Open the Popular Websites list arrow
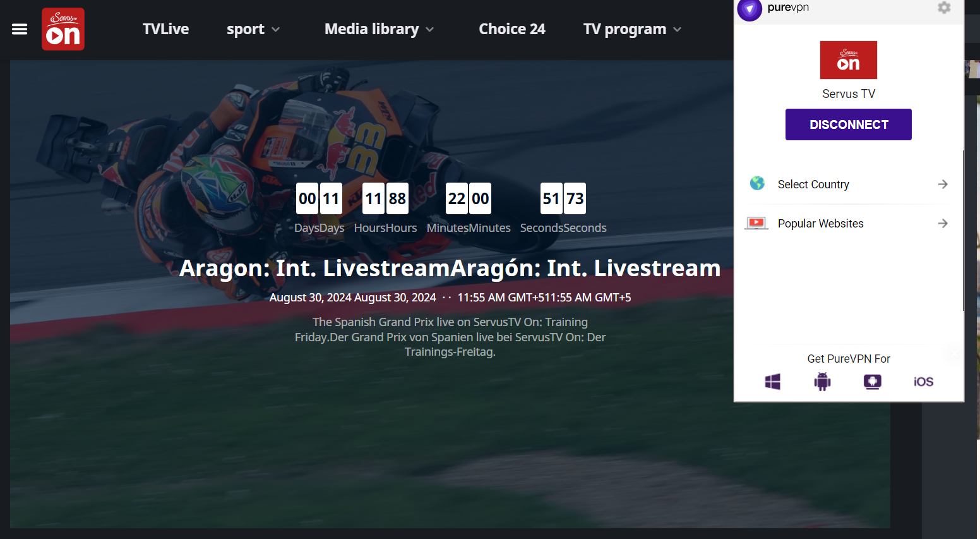This screenshot has width=980, height=539. pos(943,223)
